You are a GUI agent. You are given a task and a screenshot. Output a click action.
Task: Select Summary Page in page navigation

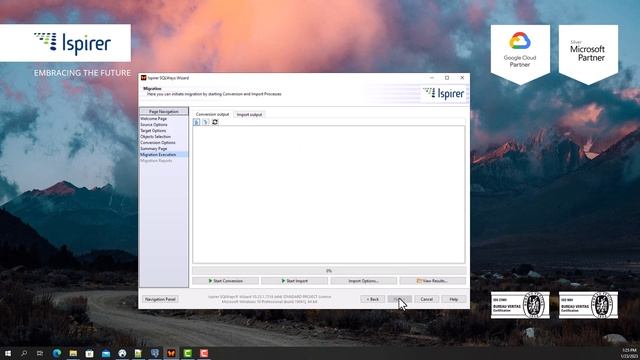(x=153, y=149)
